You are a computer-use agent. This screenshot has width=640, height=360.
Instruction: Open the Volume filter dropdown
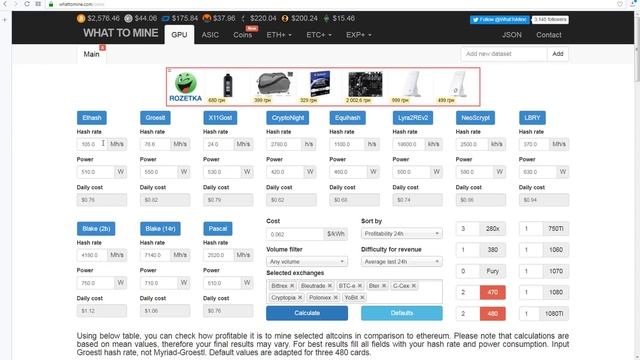coord(307,261)
